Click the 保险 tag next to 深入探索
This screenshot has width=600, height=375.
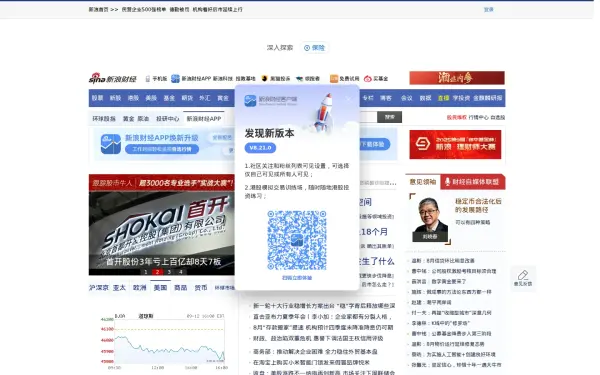[x=315, y=48]
